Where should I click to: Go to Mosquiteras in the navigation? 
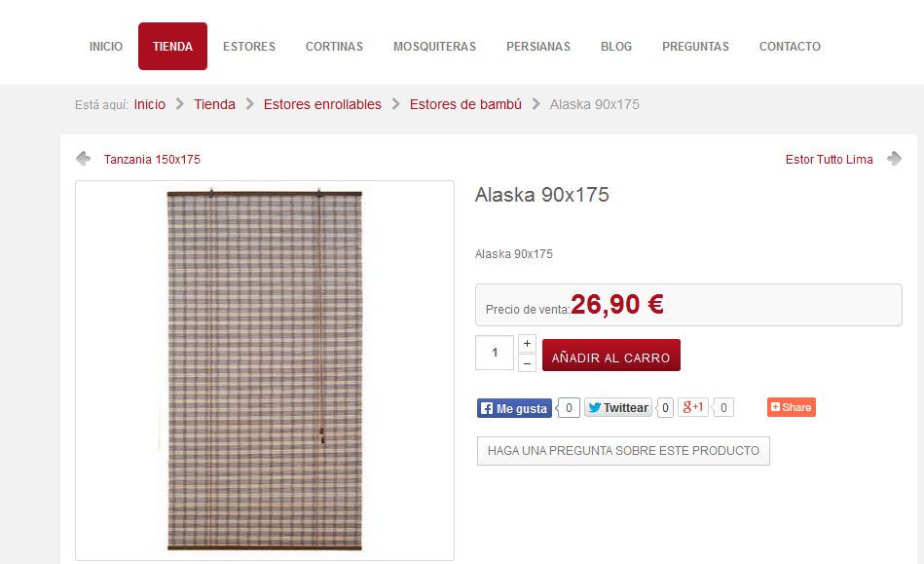(x=435, y=47)
